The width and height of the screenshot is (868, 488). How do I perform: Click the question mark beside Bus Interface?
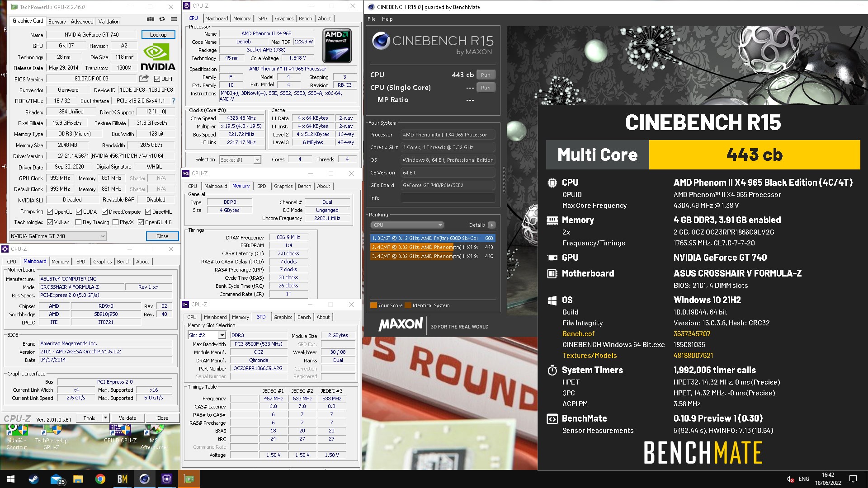[x=174, y=101]
